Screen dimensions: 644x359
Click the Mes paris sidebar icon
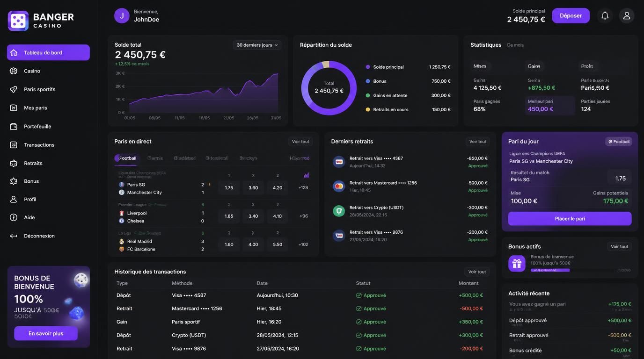14,108
